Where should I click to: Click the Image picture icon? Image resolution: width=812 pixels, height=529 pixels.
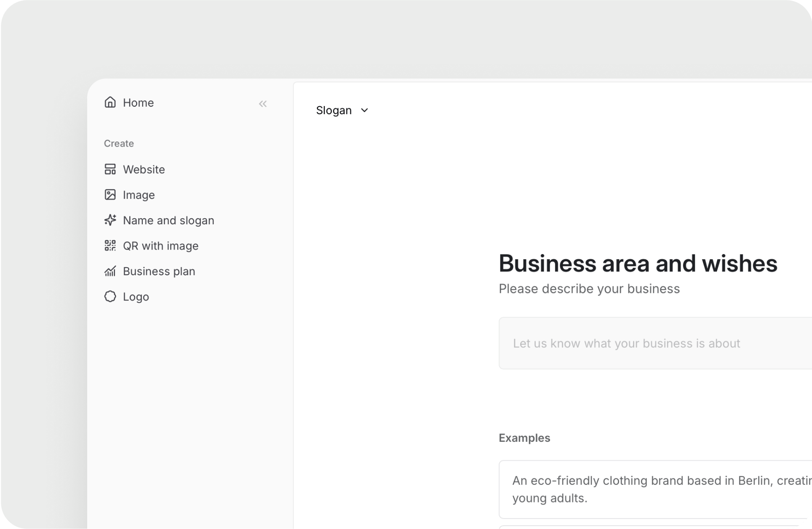pyautogui.click(x=110, y=195)
